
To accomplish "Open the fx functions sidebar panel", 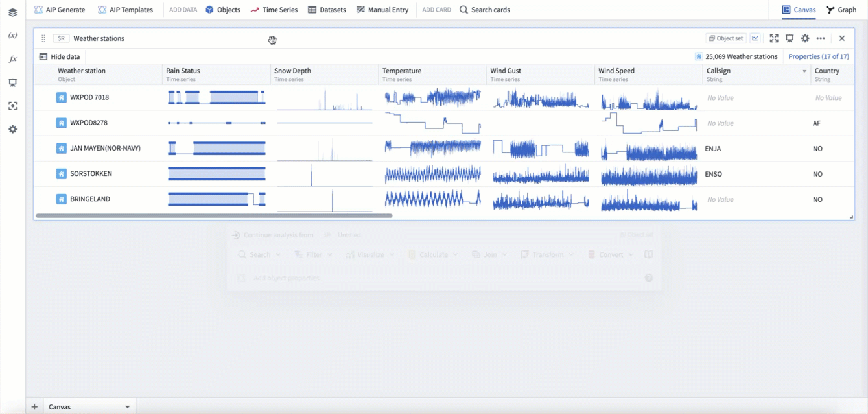I will [x=12, y=59].
